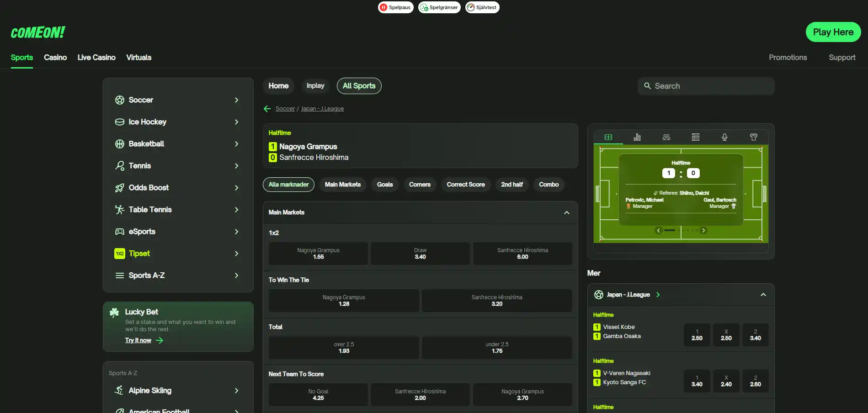The width and height of the screenshot is (868, 413).
Task: Focus the Search input field
Action: coord(706,86)
